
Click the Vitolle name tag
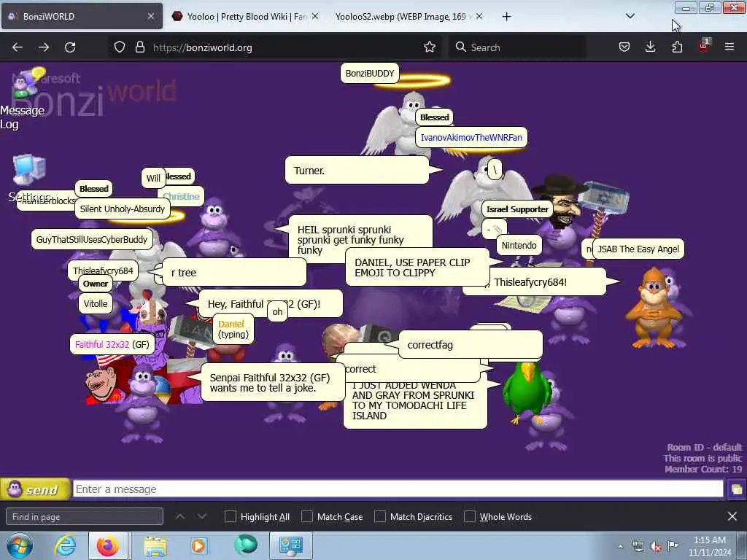[x=96, y=304]
